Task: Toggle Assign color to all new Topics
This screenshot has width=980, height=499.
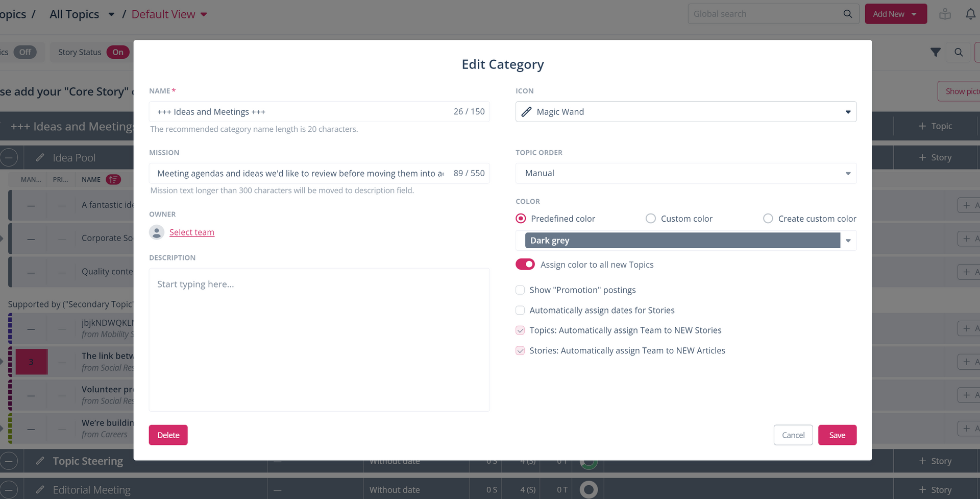Action: pyautogui.click(x=525, y=265)
